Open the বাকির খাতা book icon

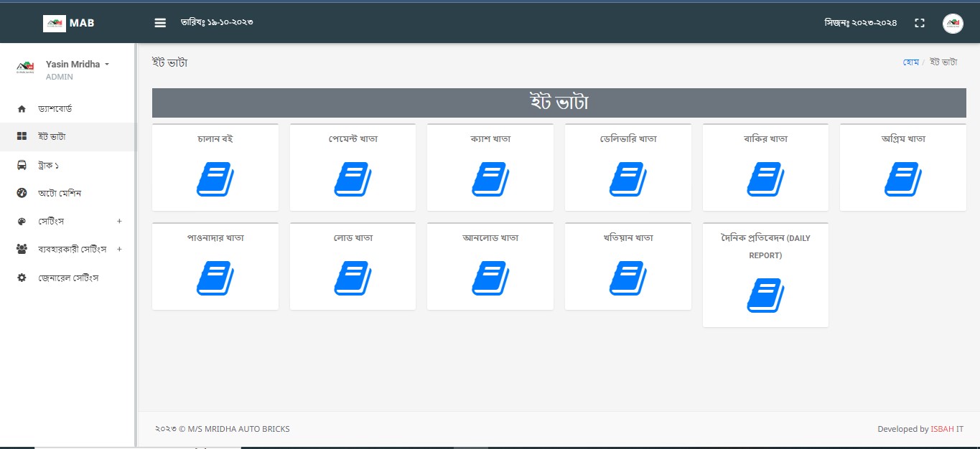765,179
